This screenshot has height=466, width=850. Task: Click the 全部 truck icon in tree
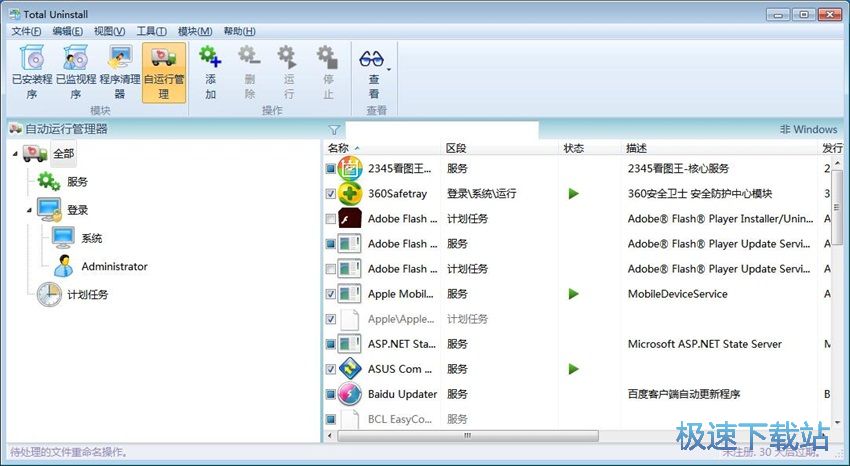coord(35,153)
